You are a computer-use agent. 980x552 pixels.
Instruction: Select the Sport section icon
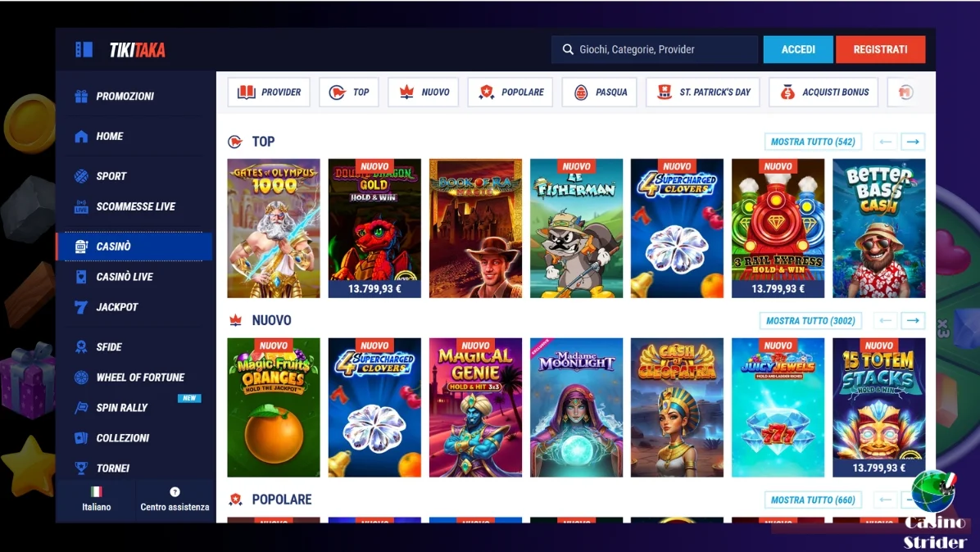pos(80,175)
